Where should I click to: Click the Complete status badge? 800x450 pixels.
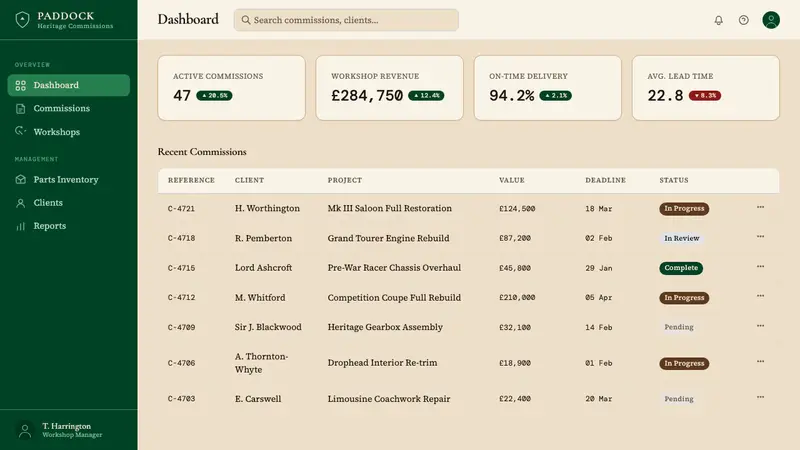pos(681,268)
